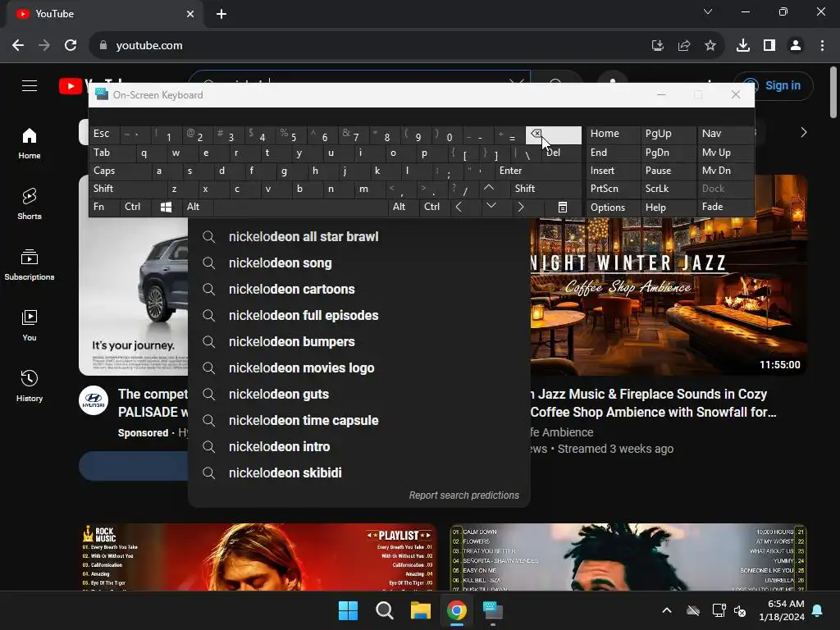Select suggestion nickelodeon cartoons
The height and width of the screenshot is (630, 840).
coord(359,290)
